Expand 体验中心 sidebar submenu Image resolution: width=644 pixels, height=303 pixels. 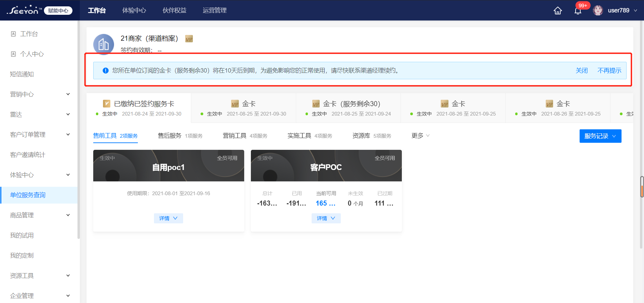tap(68, 175)
